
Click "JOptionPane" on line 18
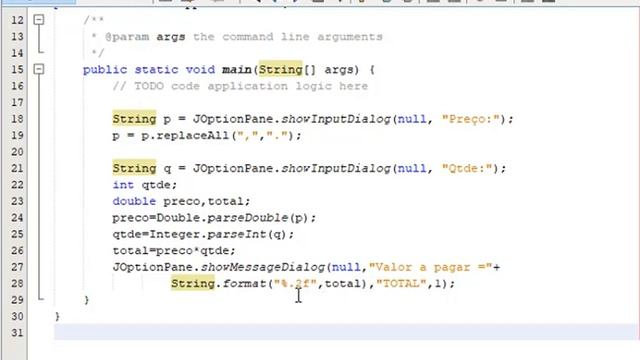[233, 119]
